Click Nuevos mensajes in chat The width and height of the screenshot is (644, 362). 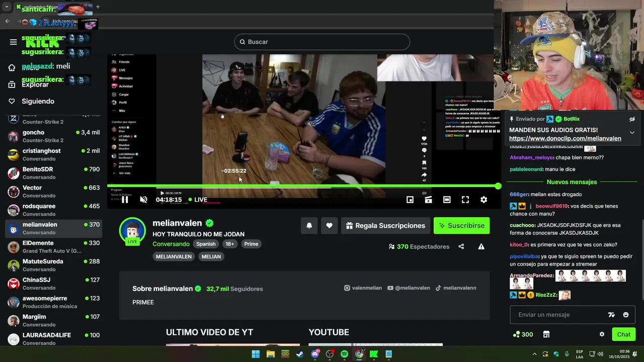pyautogui.click(x=572, y=182)
